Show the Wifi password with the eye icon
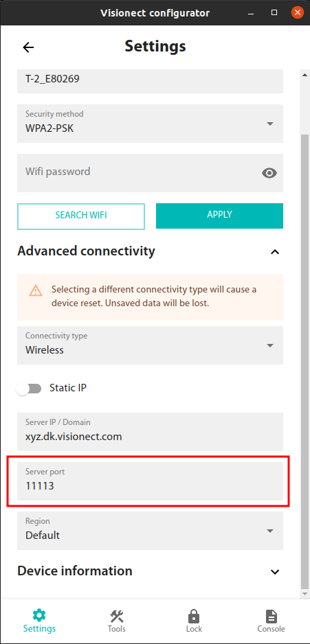The image size is (310, 644). (x=269, y=173)
